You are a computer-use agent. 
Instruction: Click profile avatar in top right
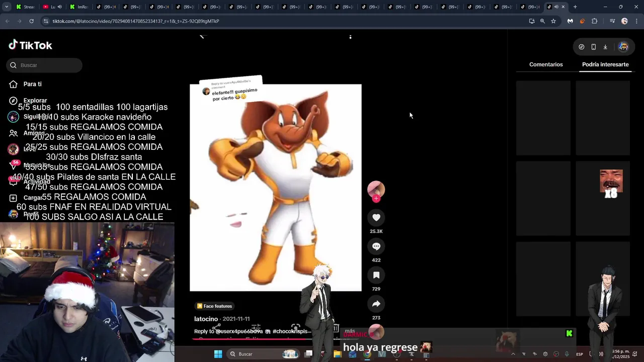(x=623, y=47)
